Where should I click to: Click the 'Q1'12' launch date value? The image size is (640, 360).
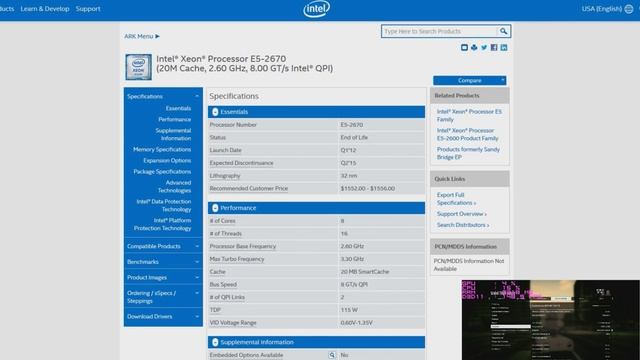(x=348, y=150)
